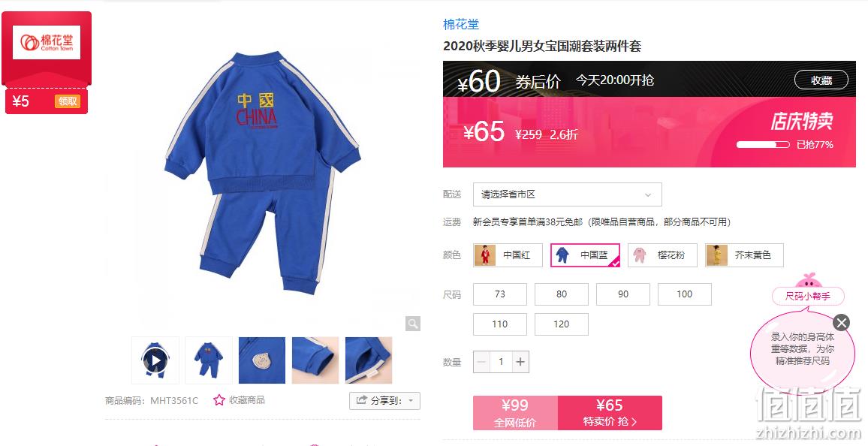Screen dimensions: 868x446
Task: Click the star icon to favorite the product
Action: pos(219,400)
